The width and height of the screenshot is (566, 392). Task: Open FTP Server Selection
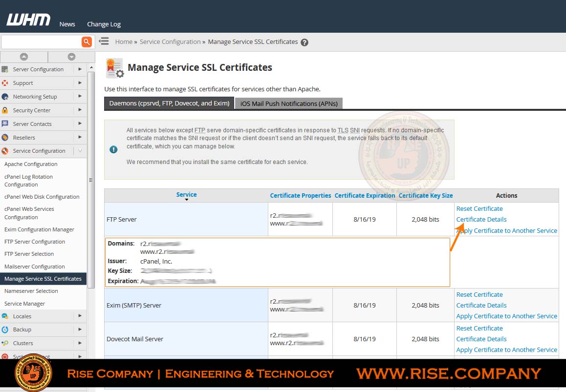(x=29, y=254)
